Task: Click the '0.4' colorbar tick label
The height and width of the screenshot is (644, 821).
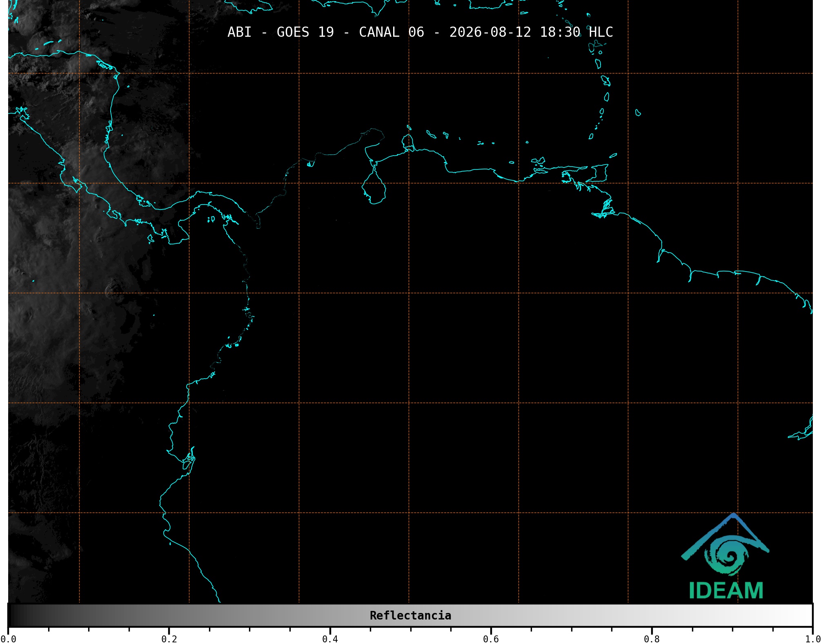Action: pos(330,639)
